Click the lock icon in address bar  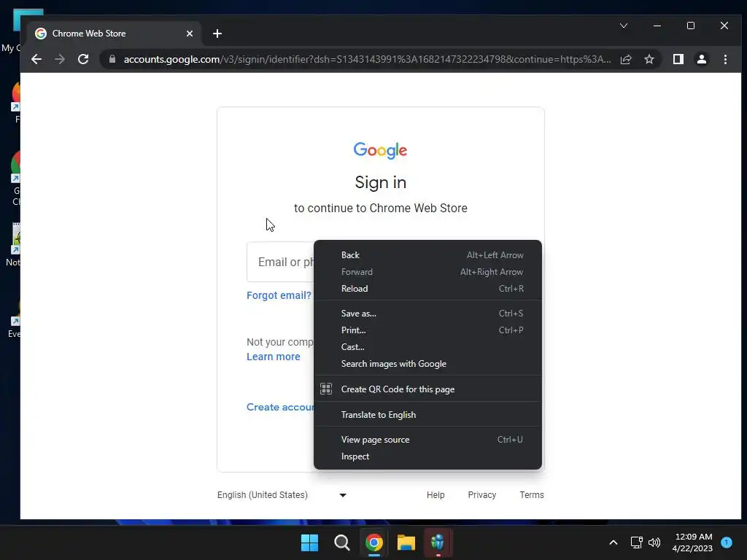pyautogui.click(x=112, y=59)
